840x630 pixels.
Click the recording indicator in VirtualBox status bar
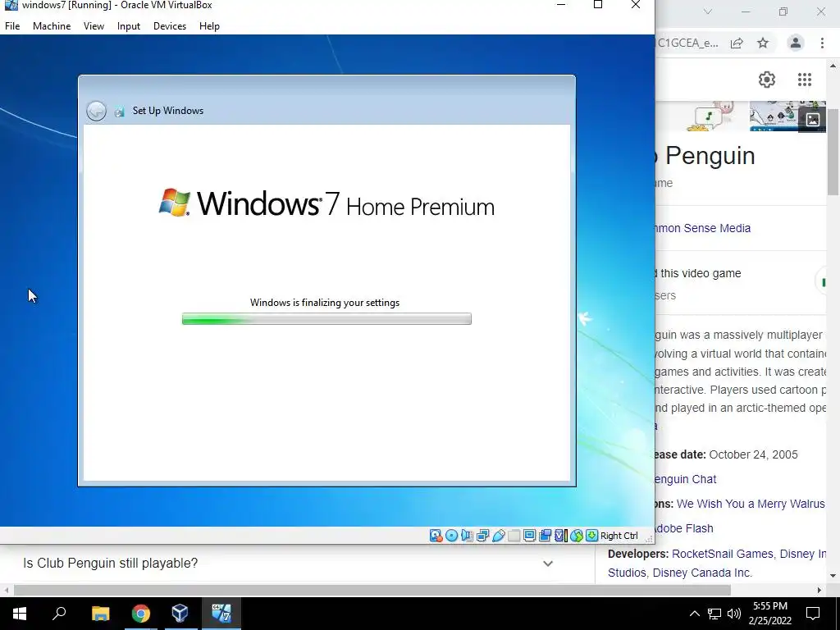[x=545, y=535]
